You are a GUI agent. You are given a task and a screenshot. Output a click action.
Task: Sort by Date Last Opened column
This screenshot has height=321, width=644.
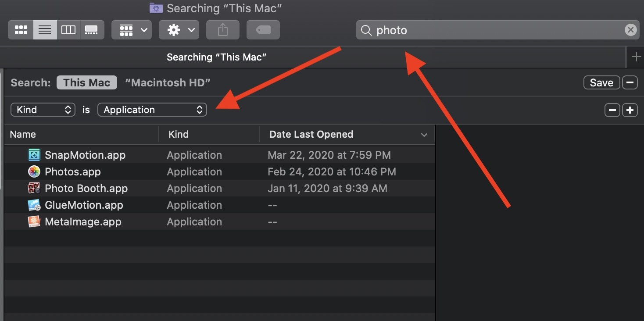point(311,135)
